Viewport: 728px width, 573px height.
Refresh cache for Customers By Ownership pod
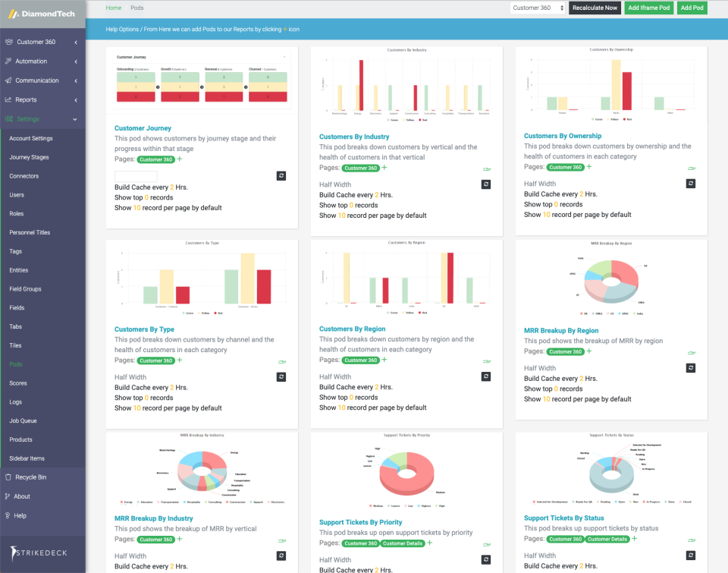pos(691,183)
